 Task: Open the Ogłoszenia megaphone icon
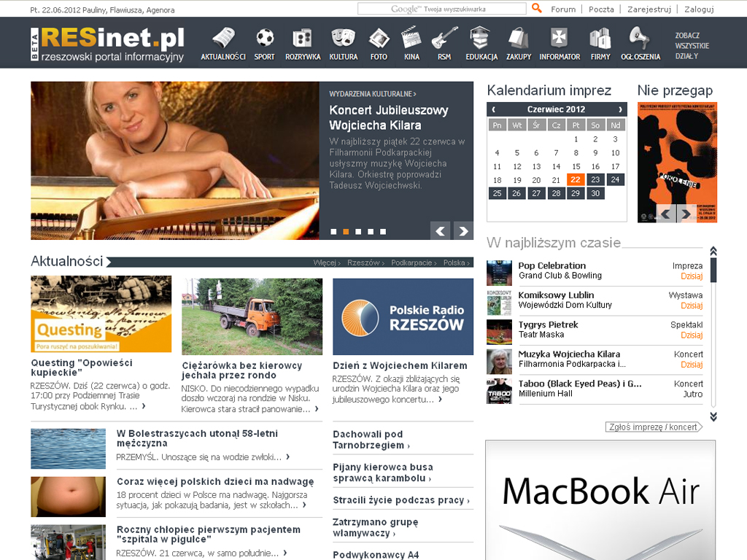640,38
